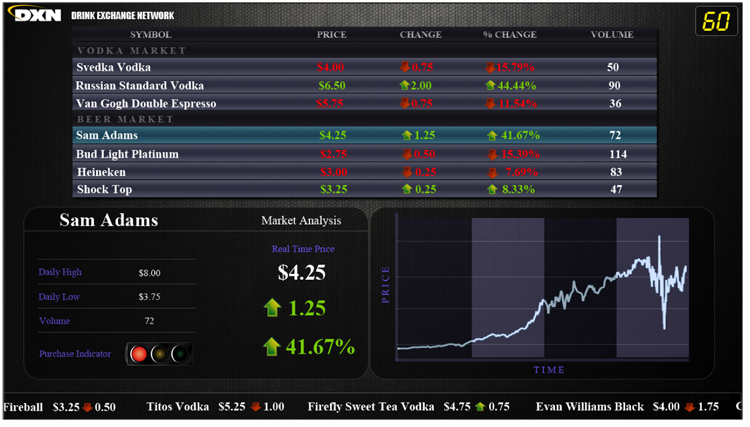
Task: Click the VOLUME column header
Action: tap(611, 35)
